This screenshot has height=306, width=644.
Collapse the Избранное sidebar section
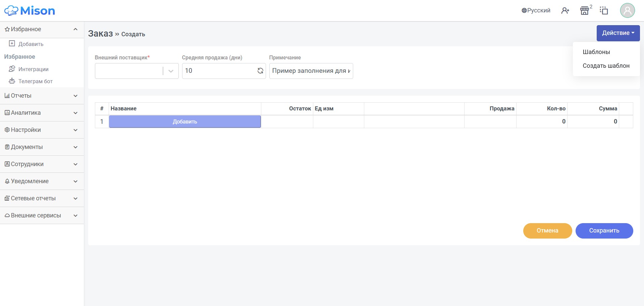[x=42, y=30]
